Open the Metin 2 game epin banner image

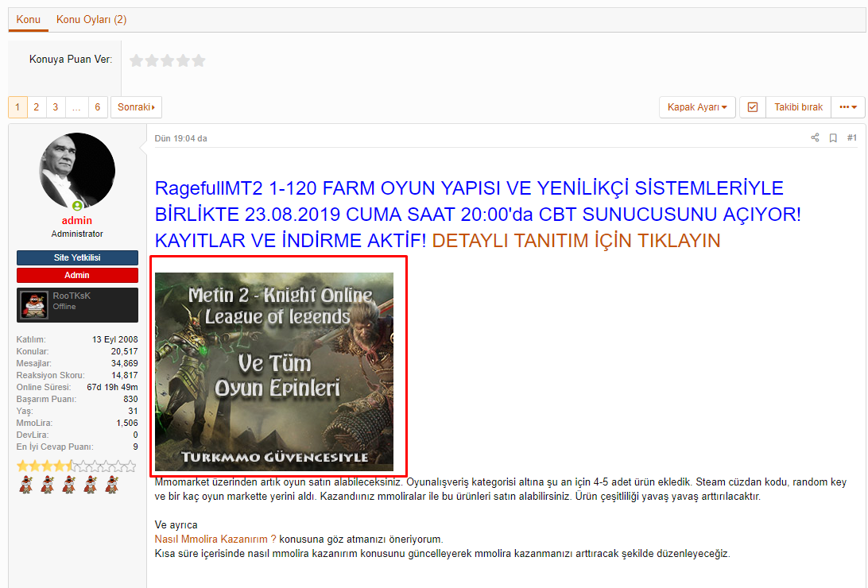[x=274, y=371]
